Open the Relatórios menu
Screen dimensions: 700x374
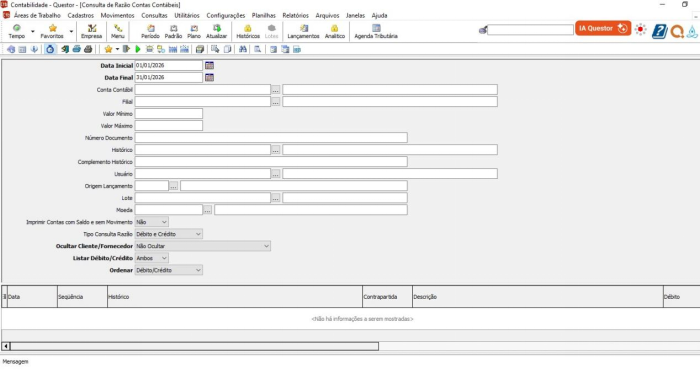(296, 15)
